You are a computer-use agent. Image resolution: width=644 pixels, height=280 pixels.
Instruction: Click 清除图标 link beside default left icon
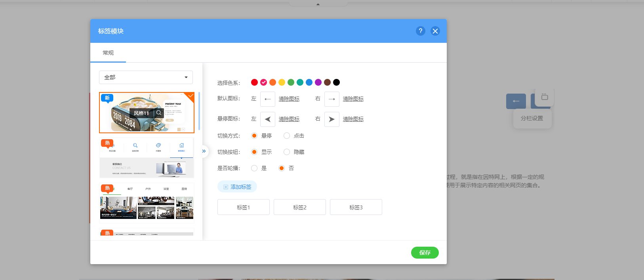click(289, 99)
